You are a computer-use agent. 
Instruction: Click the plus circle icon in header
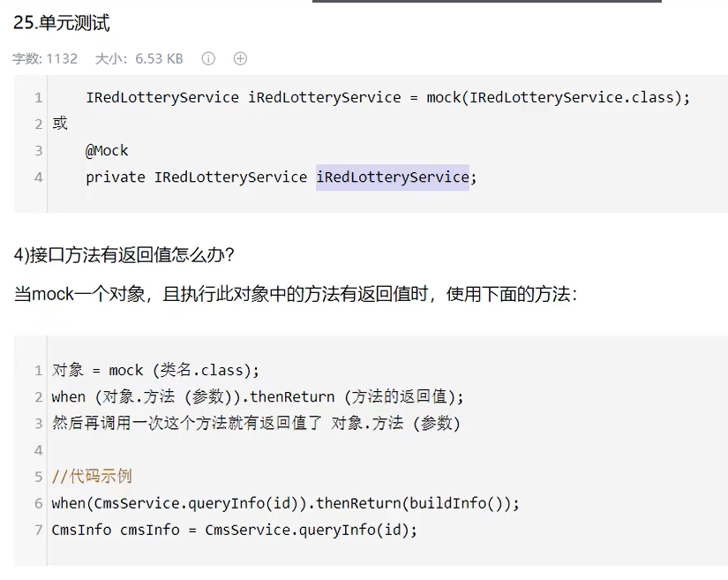pos(240,59)
